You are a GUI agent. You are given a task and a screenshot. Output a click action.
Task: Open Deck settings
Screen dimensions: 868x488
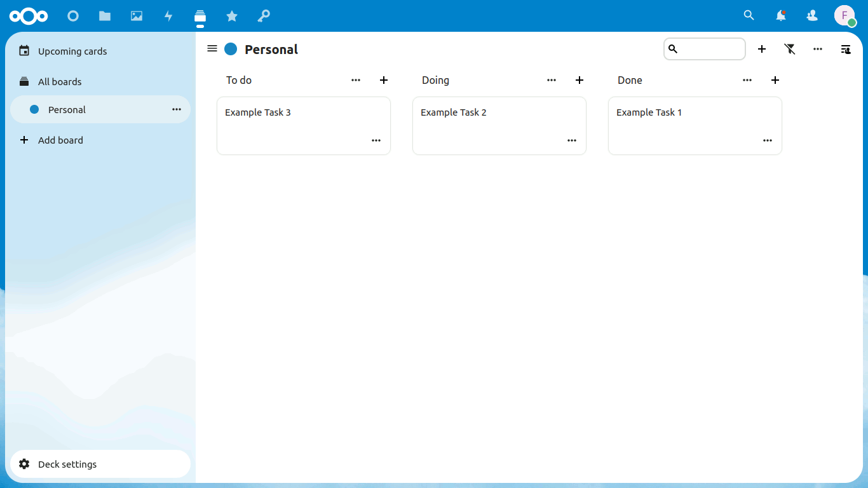pos(67,464)
